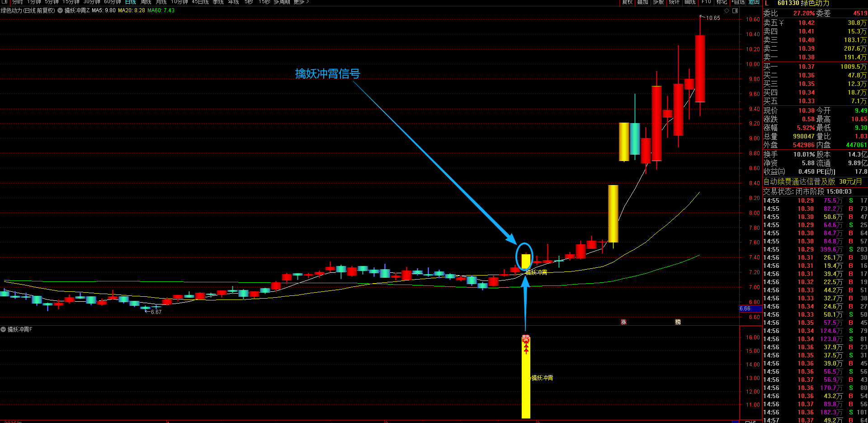Click the blue 6.66 price axis tag

coord(750,309)
